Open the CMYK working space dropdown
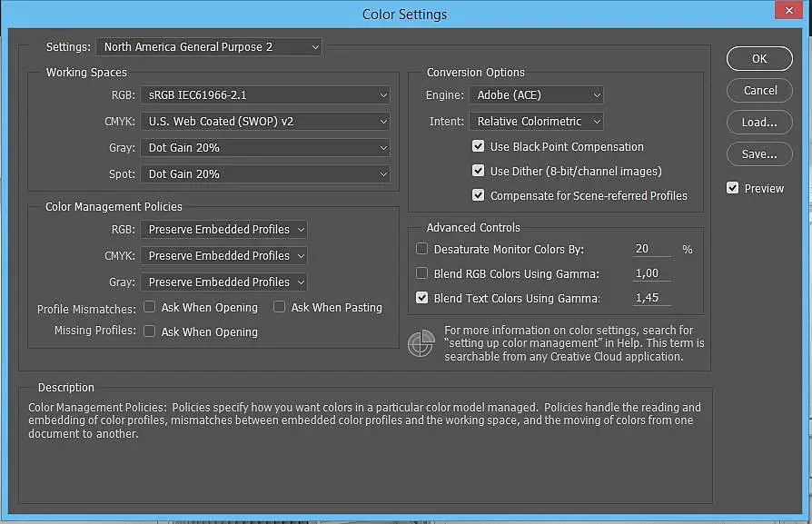 [x=264, y=121]
